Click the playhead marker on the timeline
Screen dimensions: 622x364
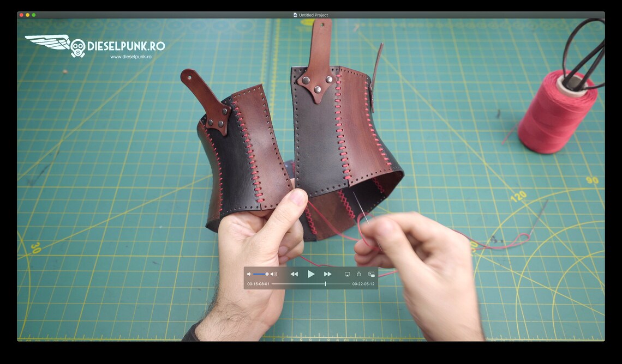click(325, 283)
